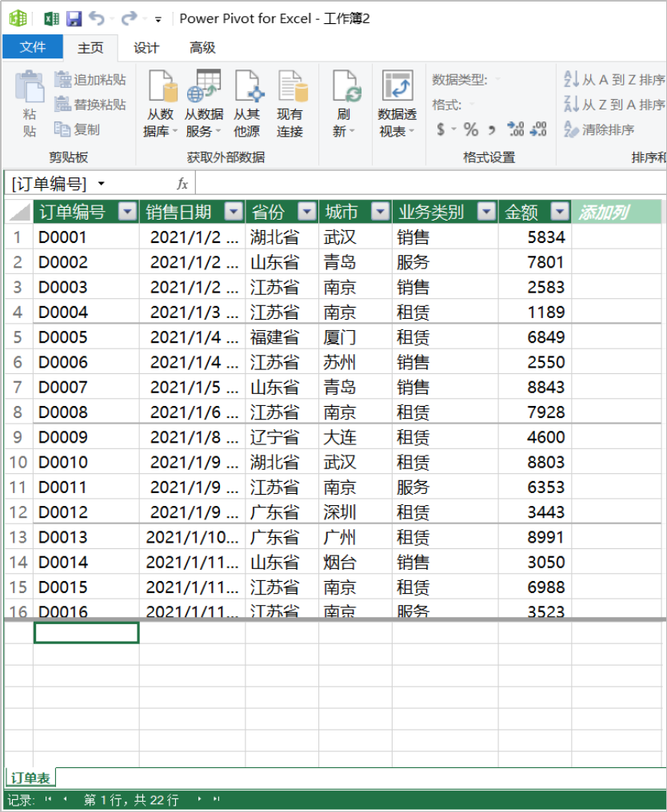Open filter dropdown for 订单编号 column
Screen dimensions: 667x812
tap(127, 212)
